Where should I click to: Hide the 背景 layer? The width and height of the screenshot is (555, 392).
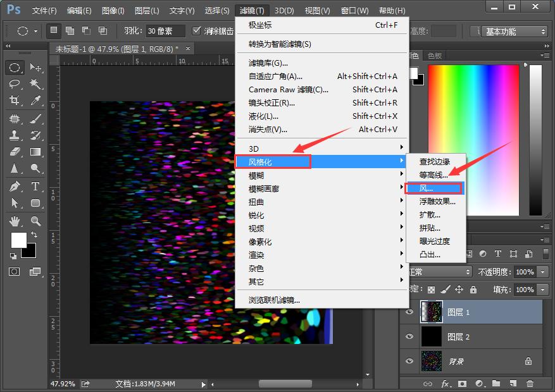(x=408, y=360)
